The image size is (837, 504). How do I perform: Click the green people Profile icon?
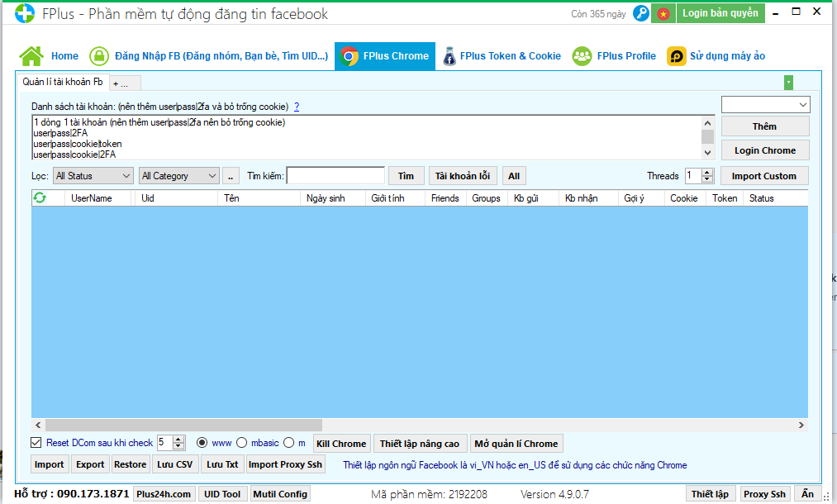[x=582, y=56]
